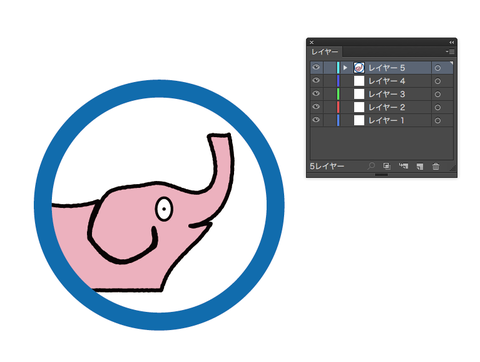Click the レイヤー 5 elephant thumbnail
The height and width of the screenshot is (362, 480).
tap(359, 68)
